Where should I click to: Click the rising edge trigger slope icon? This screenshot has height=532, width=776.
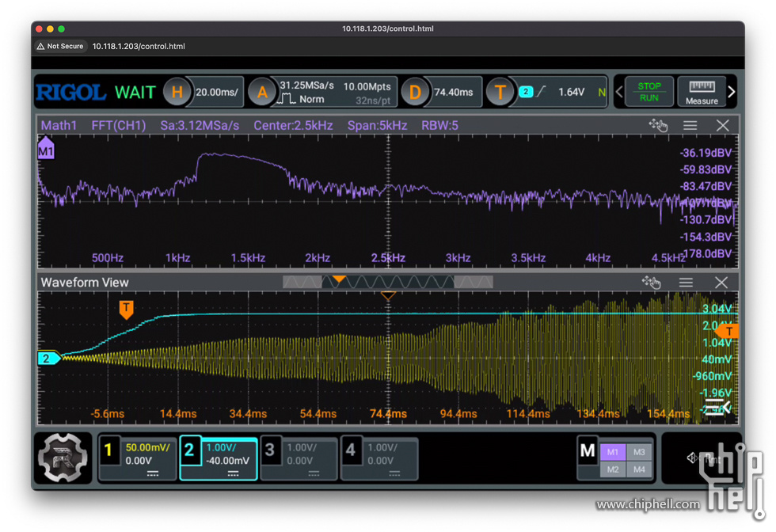pos(542,92)
